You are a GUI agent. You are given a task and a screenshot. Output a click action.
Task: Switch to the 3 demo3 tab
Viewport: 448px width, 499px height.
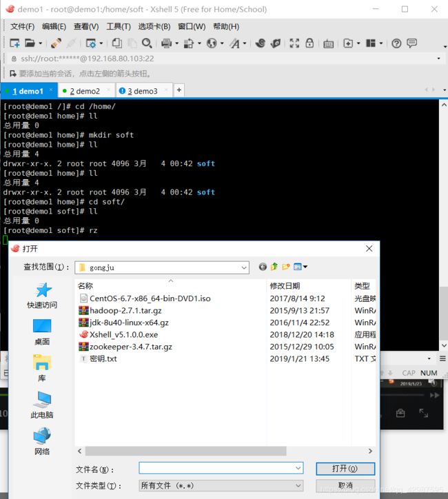tap(143, 91)
